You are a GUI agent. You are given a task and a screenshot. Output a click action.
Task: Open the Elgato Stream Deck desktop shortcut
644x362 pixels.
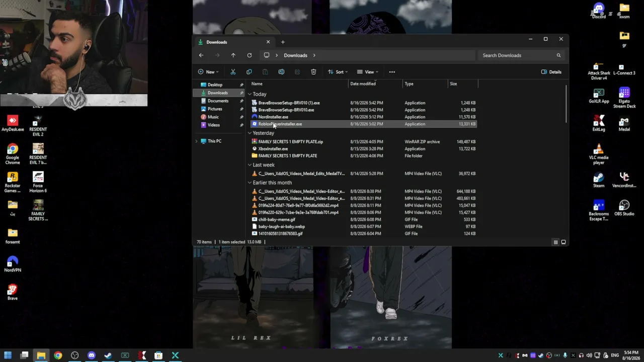click(624, 98)
